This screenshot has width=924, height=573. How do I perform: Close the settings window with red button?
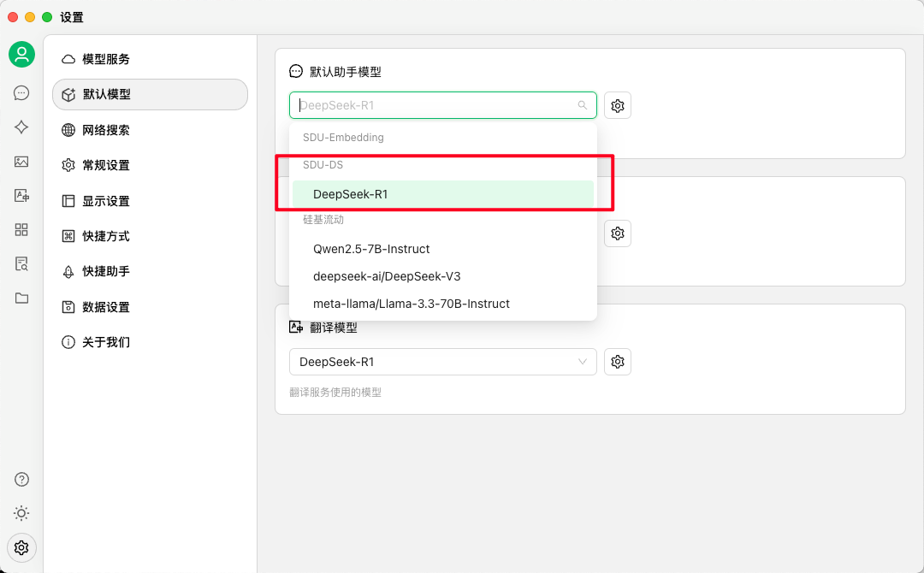(x=12, y=17)
